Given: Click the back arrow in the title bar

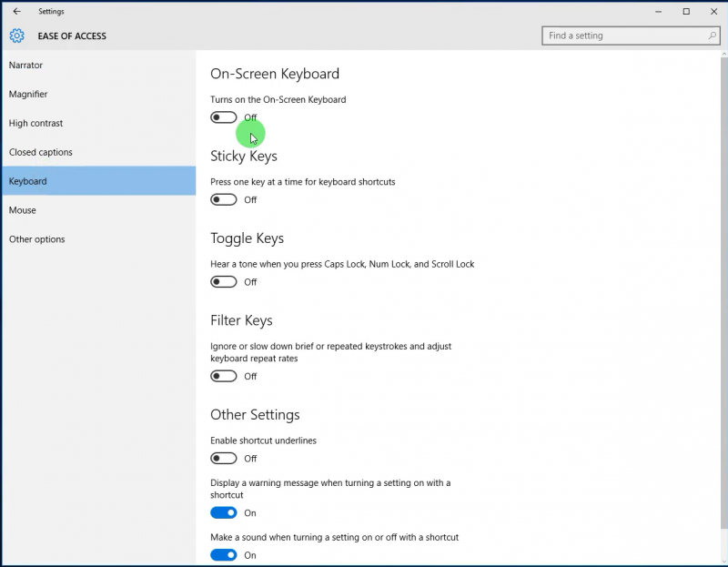Looking at the screenshot, I should pyautogui.click(x=16, y=12).
